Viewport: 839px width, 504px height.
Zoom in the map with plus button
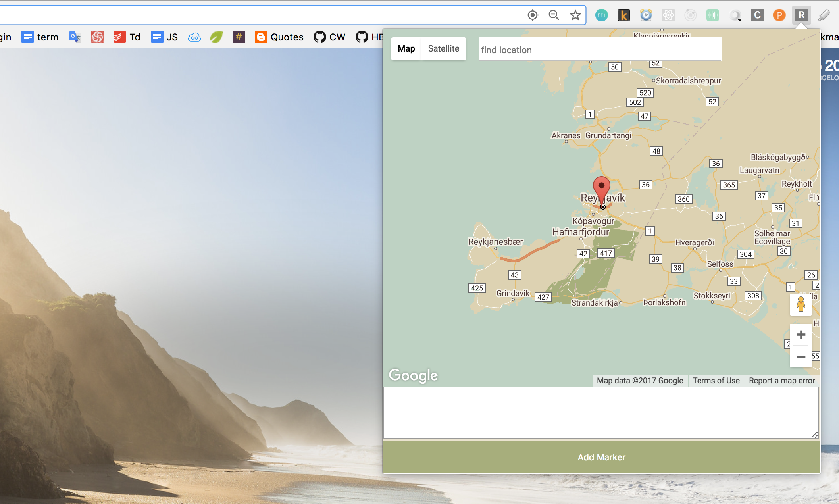click(x=801, y=335)
